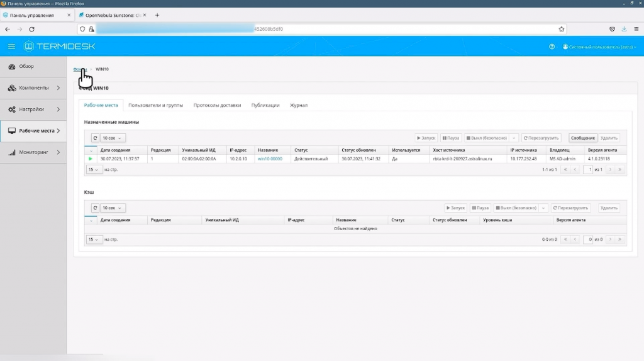Open the win10-00000 machine link
The width and height of the screenshot is (644, 361).
coord(270,158)
